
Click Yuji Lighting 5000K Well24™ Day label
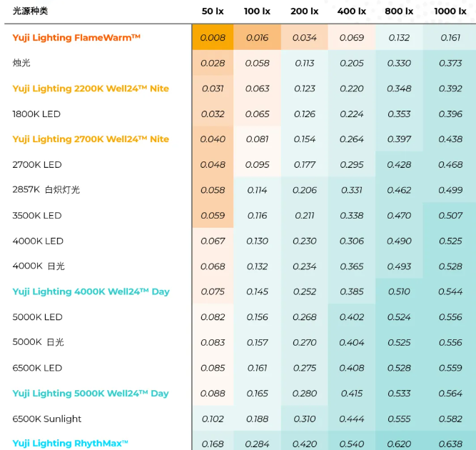click(x=91, y=394)
